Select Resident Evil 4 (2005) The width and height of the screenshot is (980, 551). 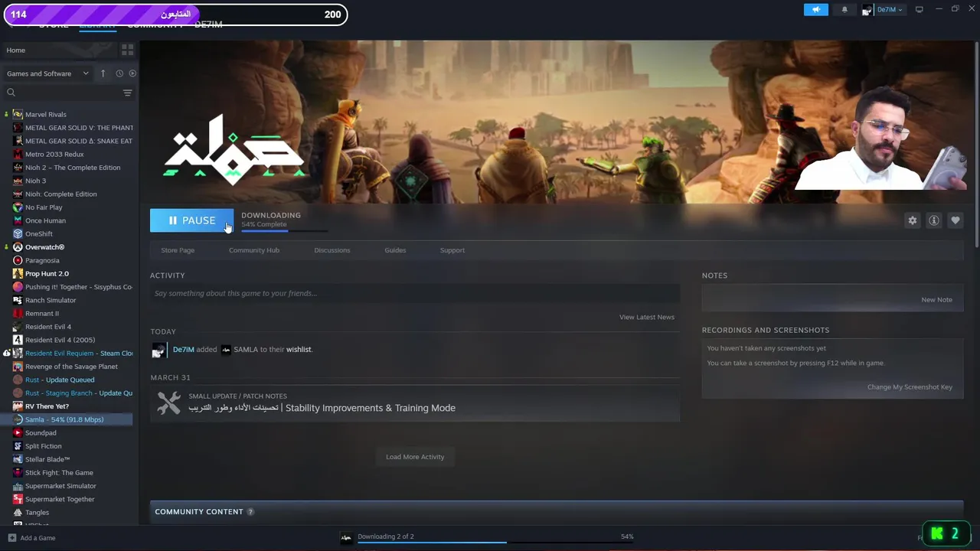click(x=60, y=340)
